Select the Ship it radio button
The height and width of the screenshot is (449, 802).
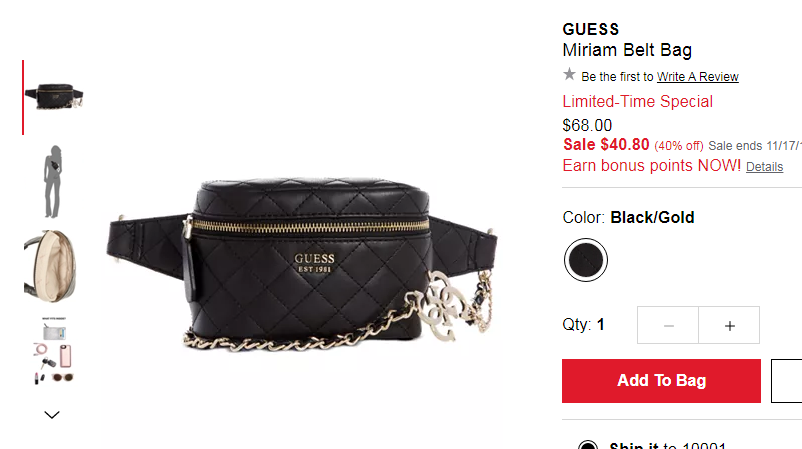pyautogui.click(x=588, y=445)
